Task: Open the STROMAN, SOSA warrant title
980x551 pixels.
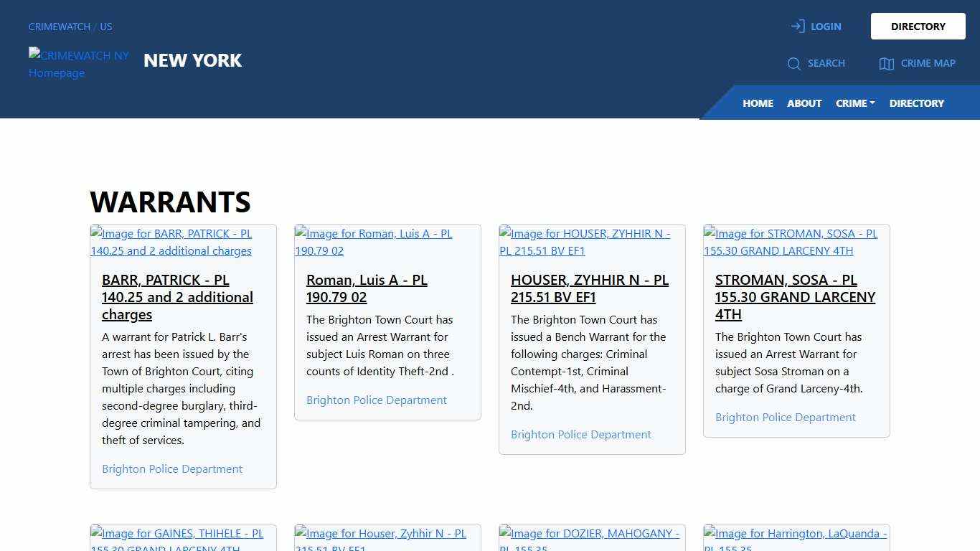Action: click(795, 297)
